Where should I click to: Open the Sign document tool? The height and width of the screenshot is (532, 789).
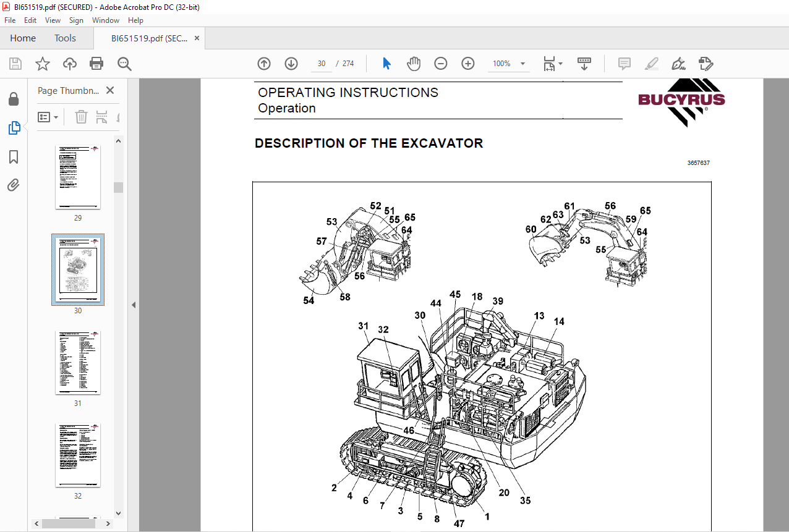coord(678,64)
